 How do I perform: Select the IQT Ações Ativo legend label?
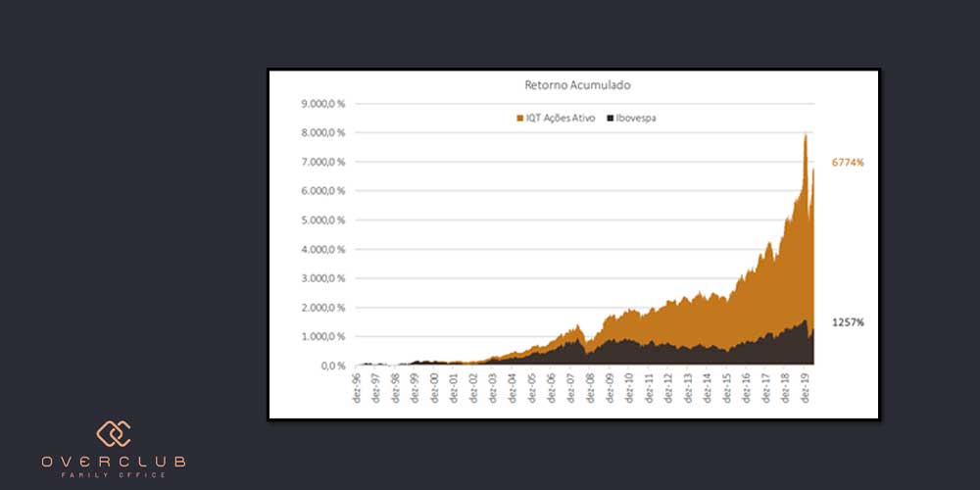[558, 118]
